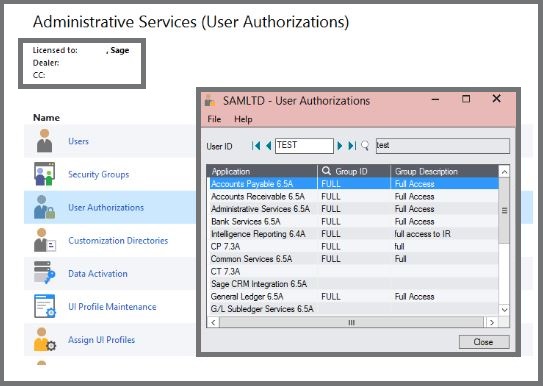Open the Security Groups icon
The width and height of the screenshot is (543, 386).
(x=44, y=174)
